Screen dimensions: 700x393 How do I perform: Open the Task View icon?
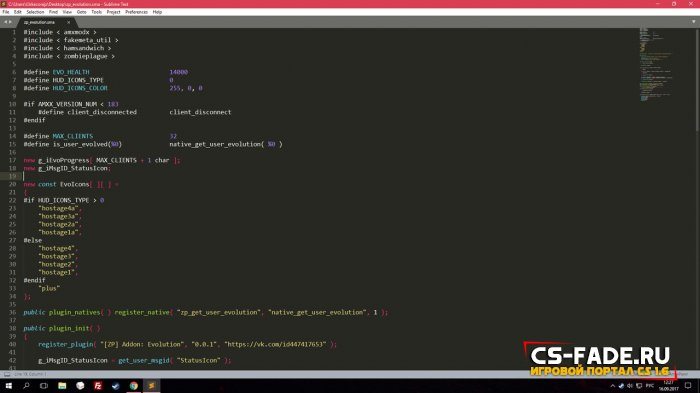click(x=44, y=386)
